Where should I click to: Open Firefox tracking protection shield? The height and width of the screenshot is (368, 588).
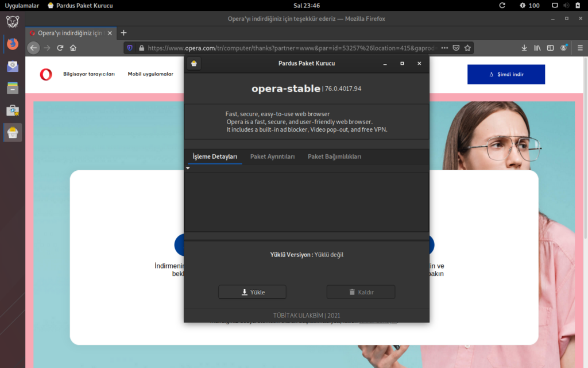130,48
